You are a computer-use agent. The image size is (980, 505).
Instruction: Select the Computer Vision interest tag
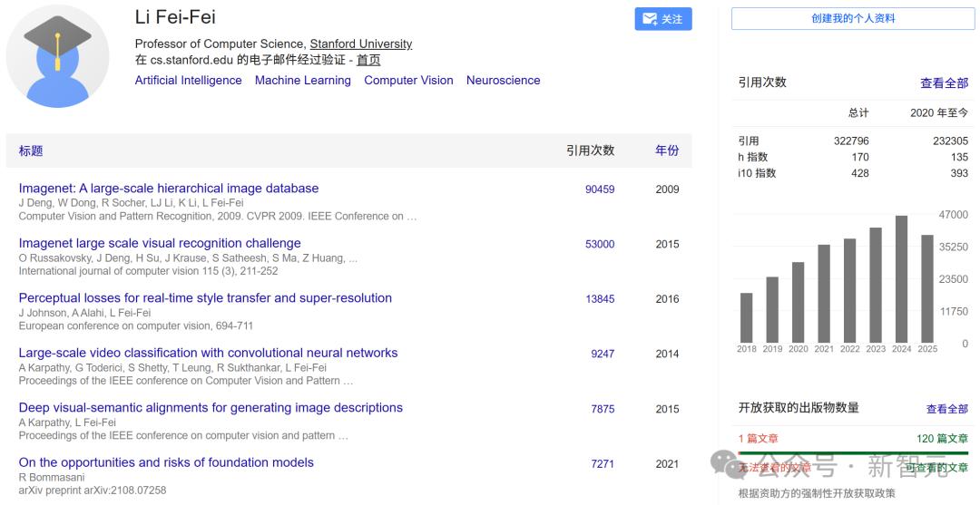coord(408,80)
